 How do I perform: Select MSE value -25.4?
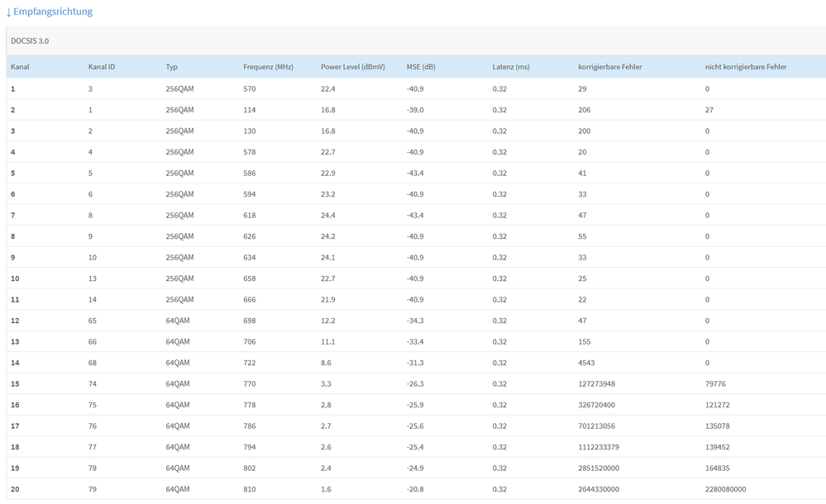click(415, 447)
